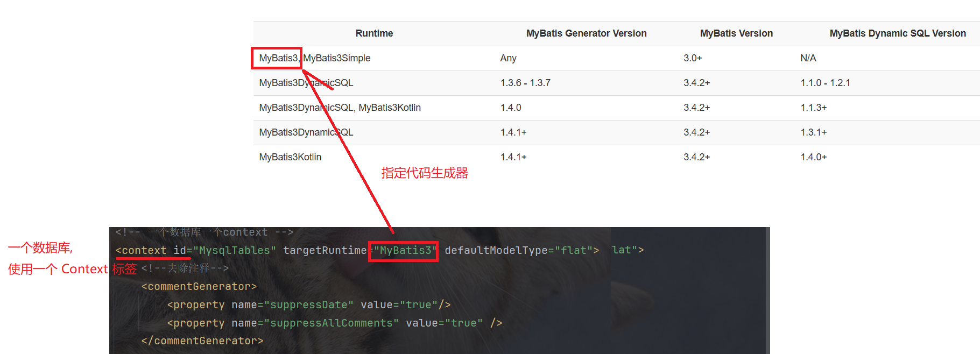The image size is (980, 354).
Task: Click 3.4.2+ in the last MyBatis3Kotlin row
Action: 697,157
